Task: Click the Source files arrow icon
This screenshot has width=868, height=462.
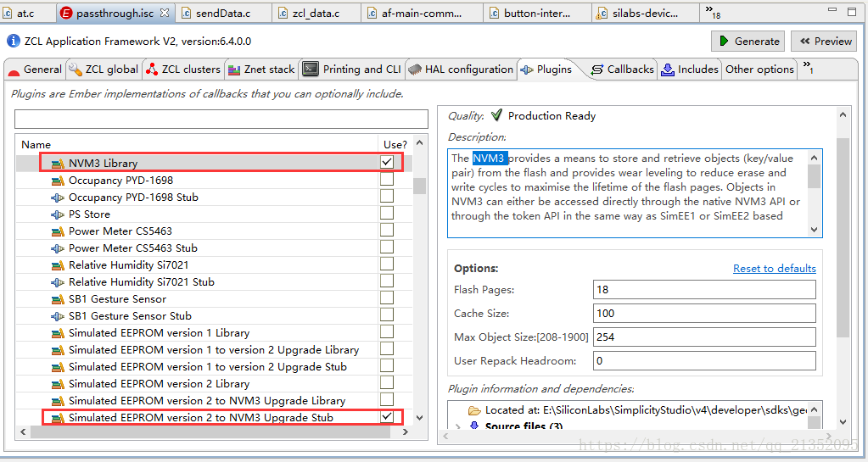Action: point(474,426)
